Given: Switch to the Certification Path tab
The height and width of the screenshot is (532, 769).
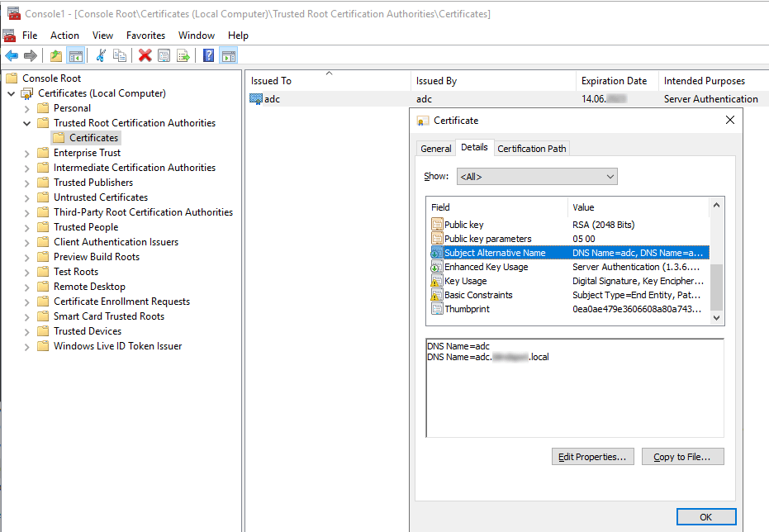Looking at the screenshot, I should coord(532,149).
